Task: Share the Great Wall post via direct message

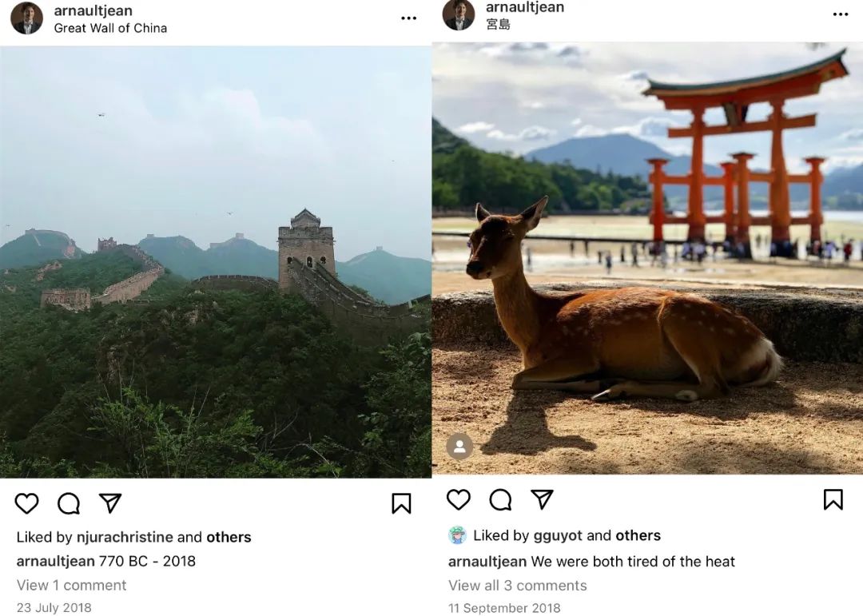Action: [109, 503]
